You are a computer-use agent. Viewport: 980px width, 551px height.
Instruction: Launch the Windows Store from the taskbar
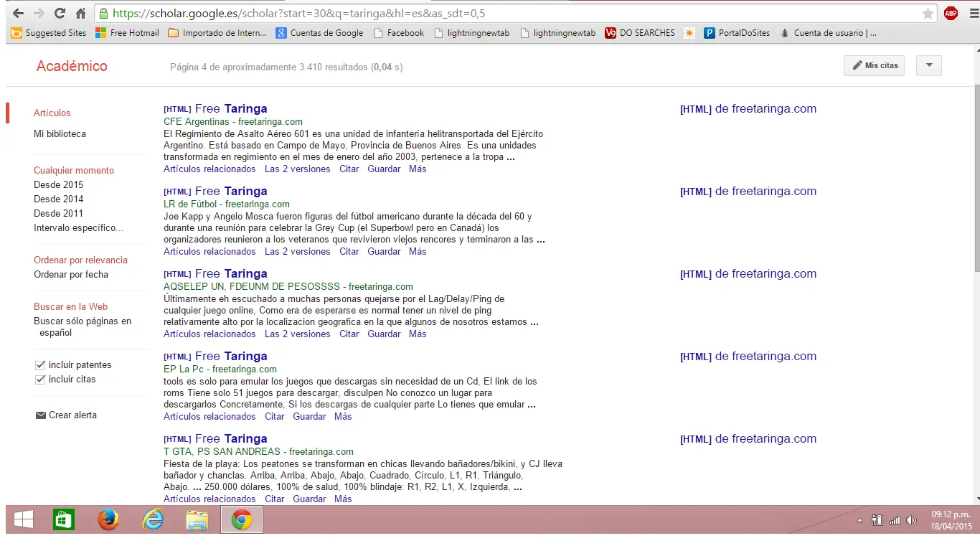[x=64, y=519]
